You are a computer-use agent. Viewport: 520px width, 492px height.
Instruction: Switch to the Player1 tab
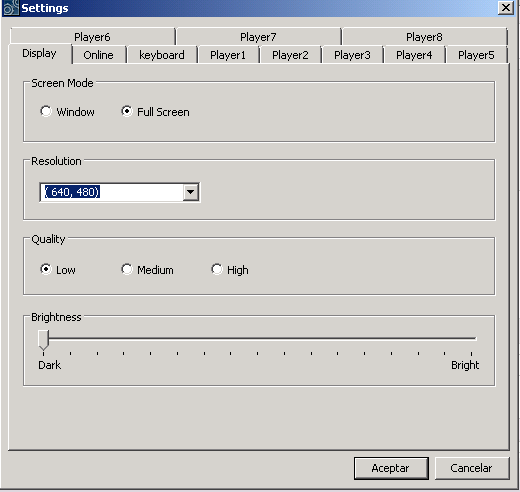point(228,55)
